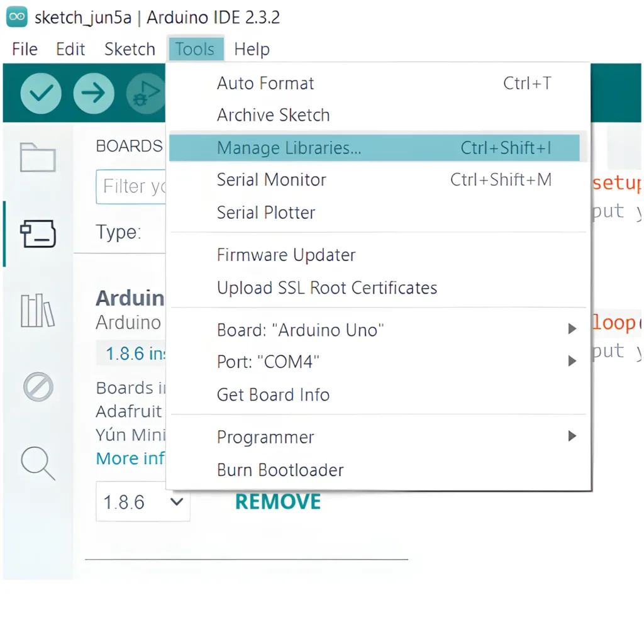Select Burn Bootloader entry
The image size is (644, 644).
pyautogui.click(x=378, y=470)
